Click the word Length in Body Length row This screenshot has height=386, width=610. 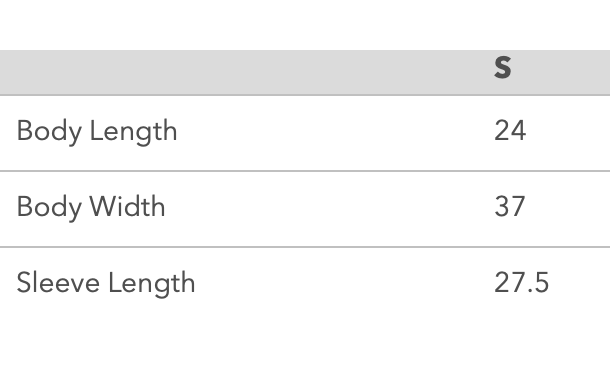tap(133, 132)
